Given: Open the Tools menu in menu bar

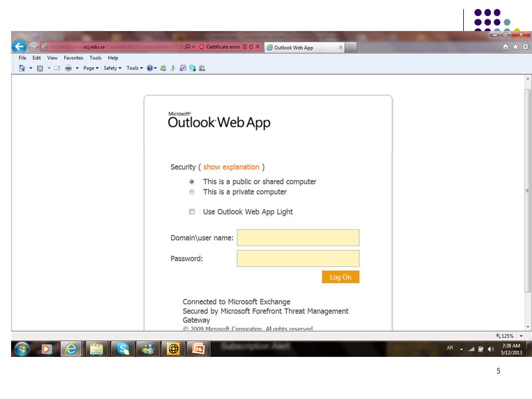Looking at the screenshot, I should [x=95, y=58].
